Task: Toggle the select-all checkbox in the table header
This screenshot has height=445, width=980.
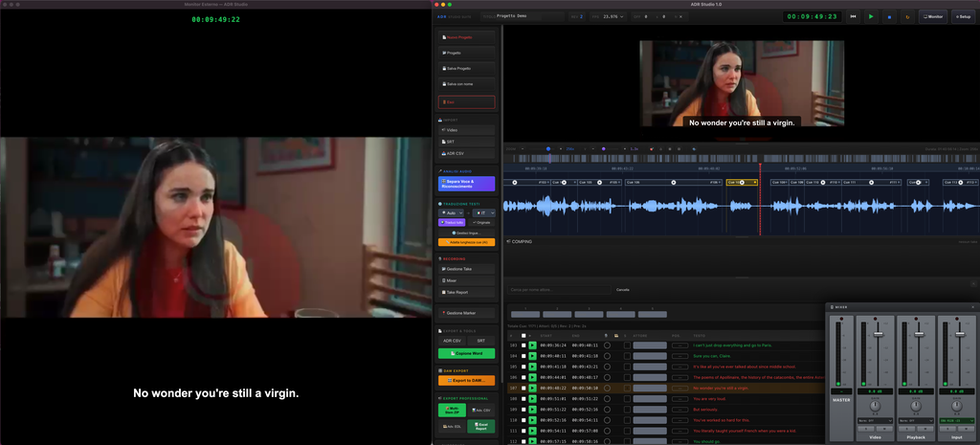Action: point(523,336)
